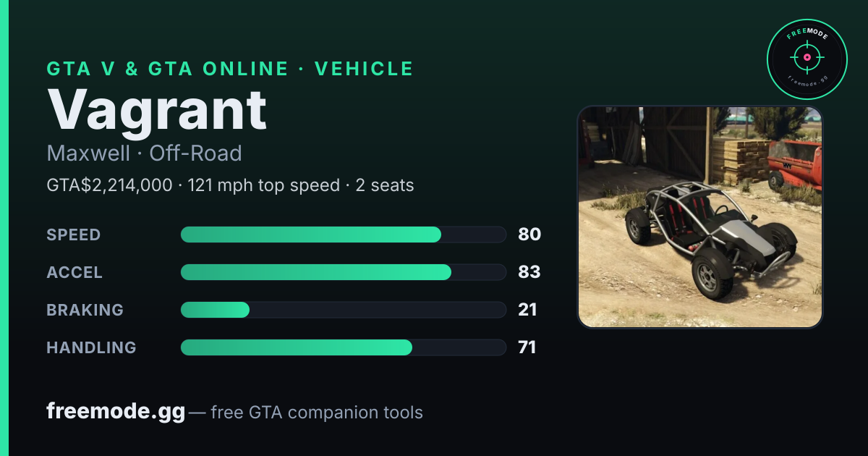Click the accel value 83
This screenshot has width=868, height=456.
pos(529,272)
